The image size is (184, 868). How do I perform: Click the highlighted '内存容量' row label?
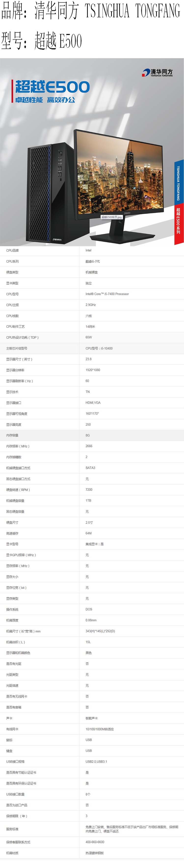[x=12, y=435]
